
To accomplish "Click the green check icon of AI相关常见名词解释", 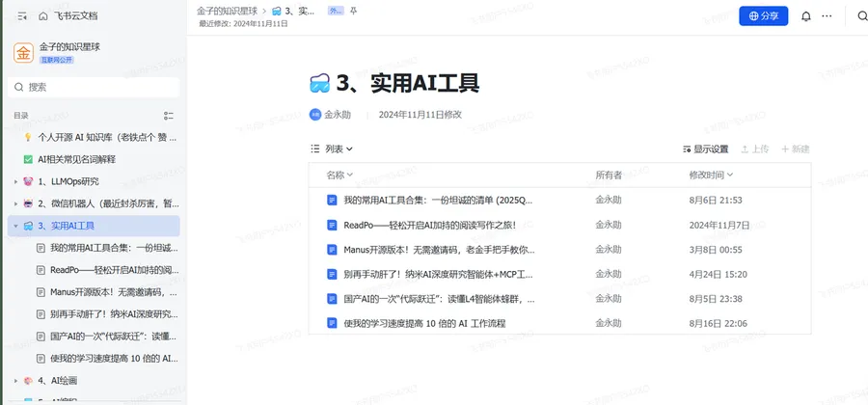I will pyautogui.click(x=28, y=159).
